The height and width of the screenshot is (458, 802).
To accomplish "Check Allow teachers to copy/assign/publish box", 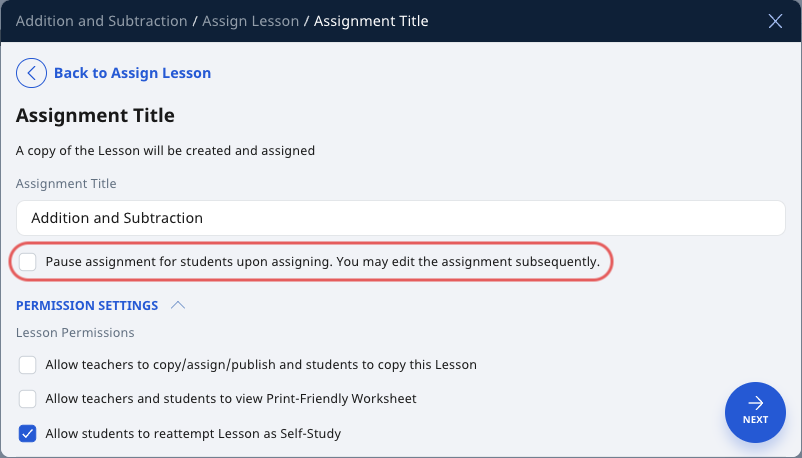I will [28, 365].
